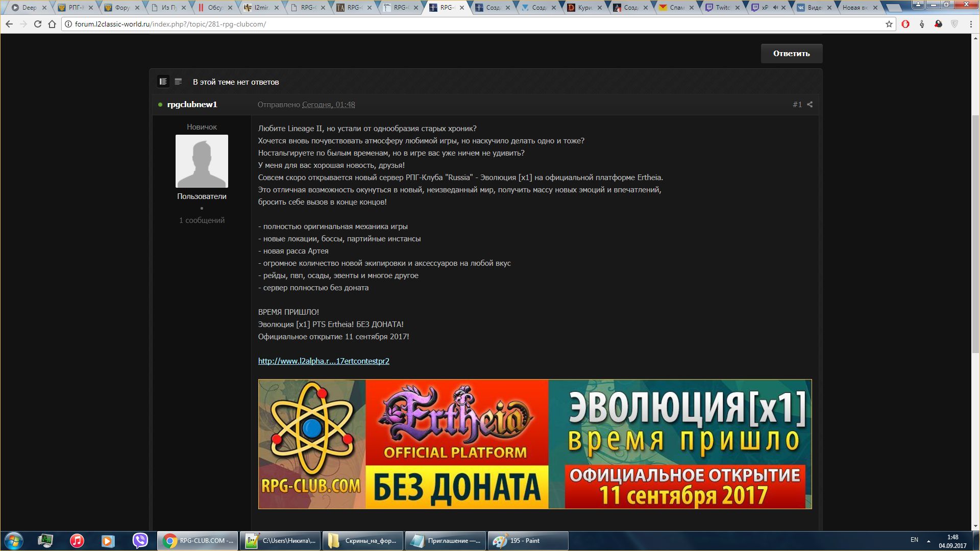
Task: Switch to the l2mir tab
Action: coord(262,8)
